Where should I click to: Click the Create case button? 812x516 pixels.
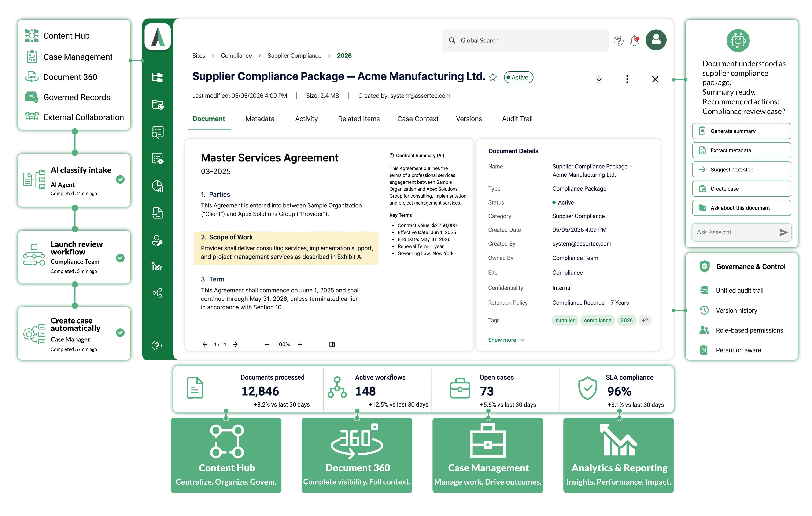[x=742, y=189]
